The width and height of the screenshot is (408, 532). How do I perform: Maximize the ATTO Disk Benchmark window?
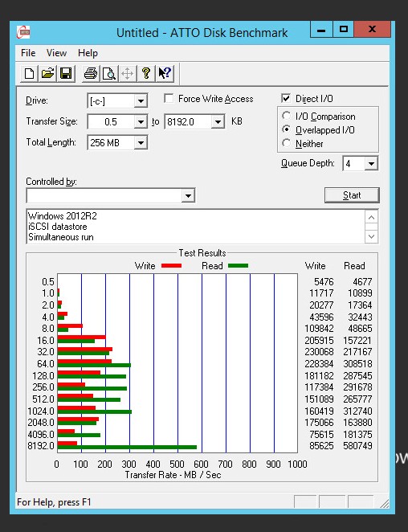pyautogui.click(x=343, y=30)
